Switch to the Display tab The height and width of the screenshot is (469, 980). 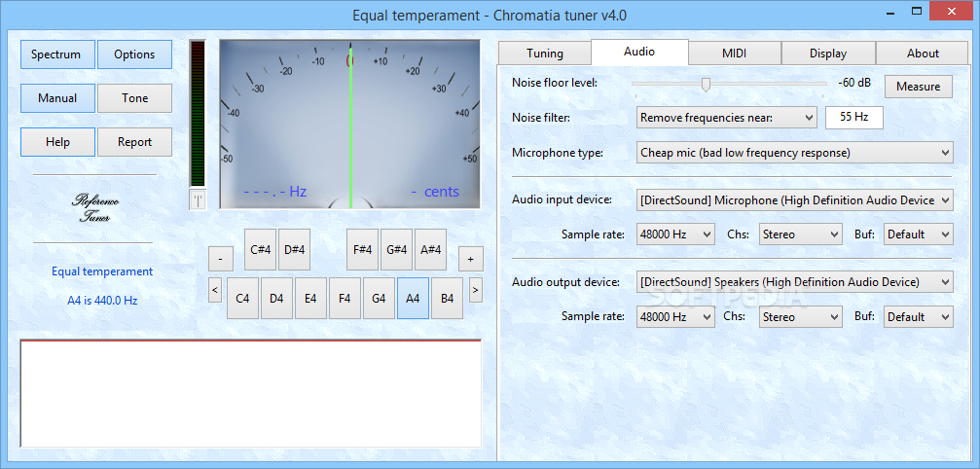pos(828,54)
